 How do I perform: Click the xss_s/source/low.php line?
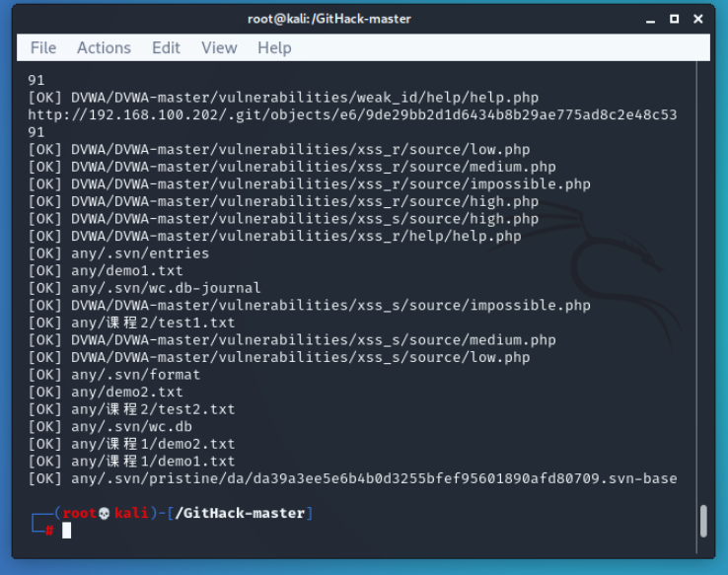click(279, 357)
